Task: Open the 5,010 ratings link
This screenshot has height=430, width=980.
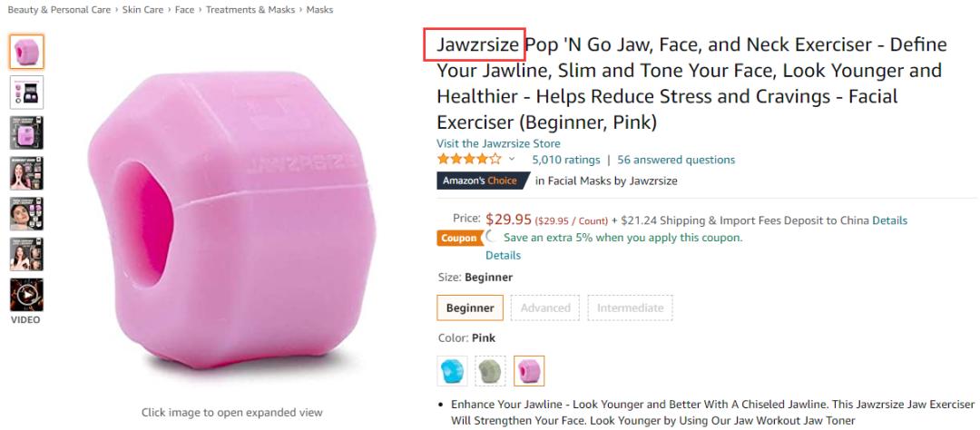Action: pyautogui.click(x=566, y=160)
